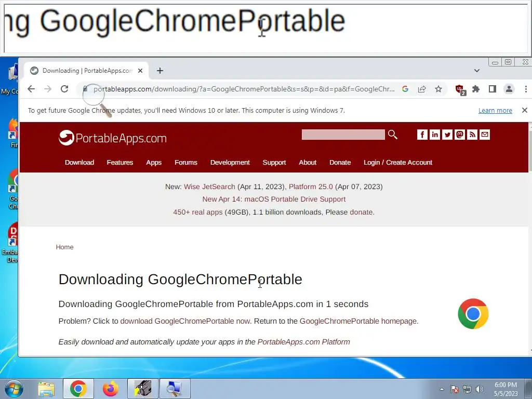Open File Explorer from the taskbar

46,389
